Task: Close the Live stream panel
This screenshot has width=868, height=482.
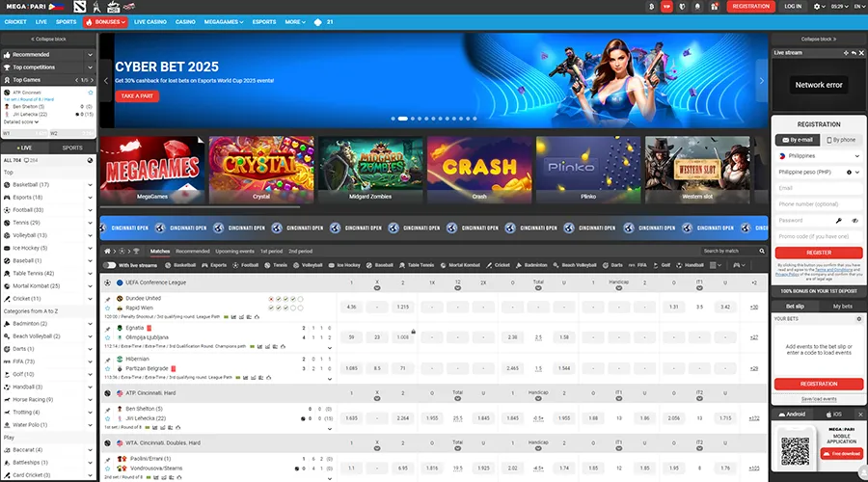Action: tap(861, 53)
